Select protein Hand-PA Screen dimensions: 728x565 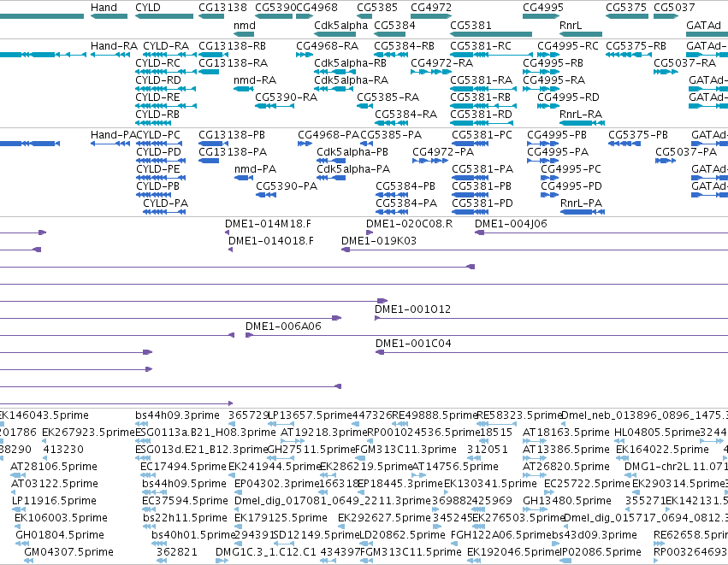click(113, 135)
